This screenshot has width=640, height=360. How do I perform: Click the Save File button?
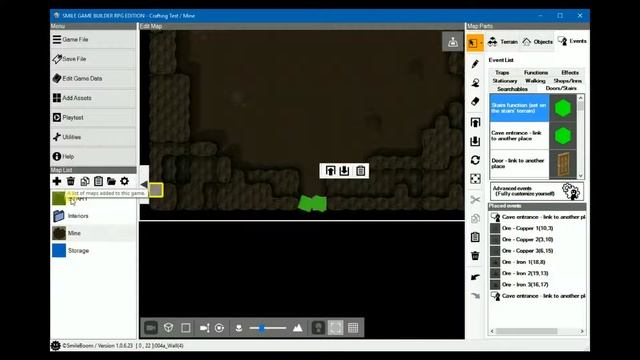93,59
